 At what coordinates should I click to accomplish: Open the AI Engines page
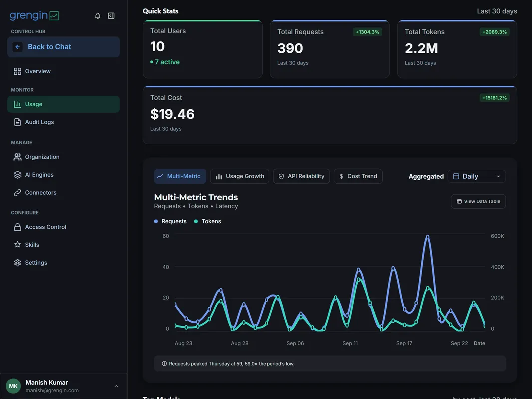click(63, 175)
